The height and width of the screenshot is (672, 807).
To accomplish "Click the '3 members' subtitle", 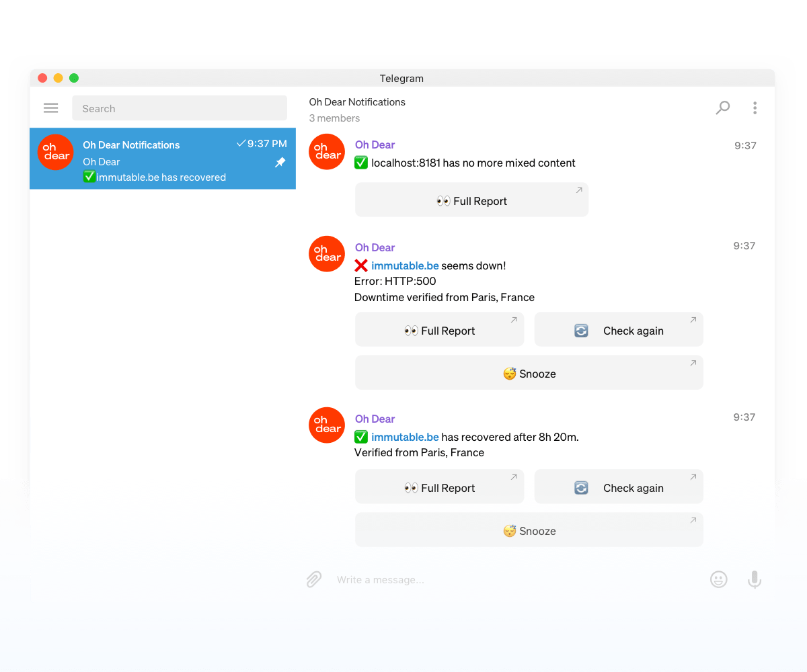I will (334, 118).
